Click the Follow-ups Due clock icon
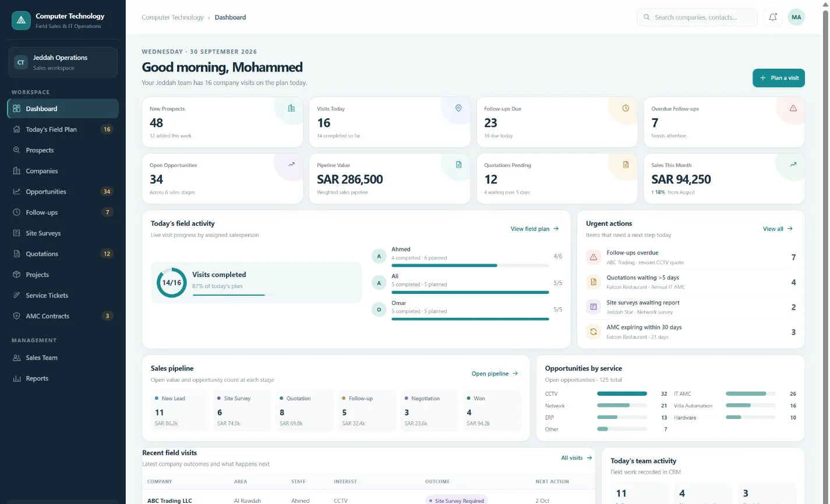 click(x=626, y=108)
